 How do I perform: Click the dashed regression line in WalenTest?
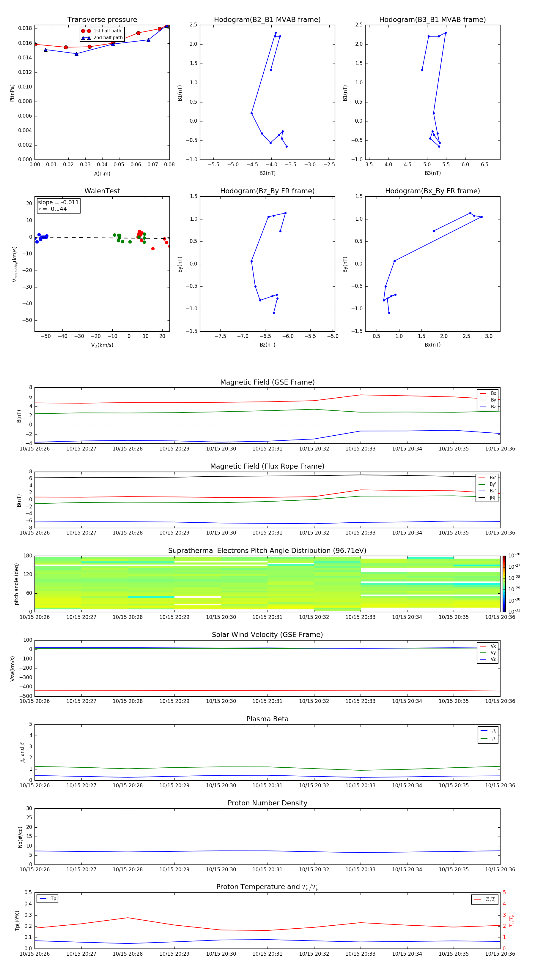[102, 238]
